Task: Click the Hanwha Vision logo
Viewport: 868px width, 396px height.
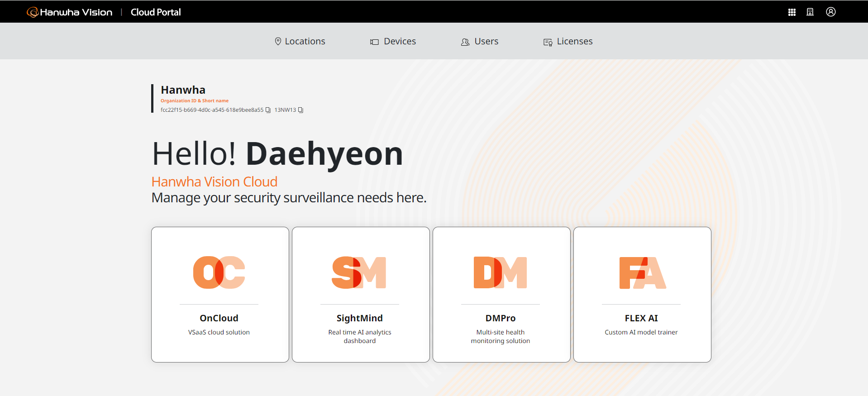Action: coord(70,12)
